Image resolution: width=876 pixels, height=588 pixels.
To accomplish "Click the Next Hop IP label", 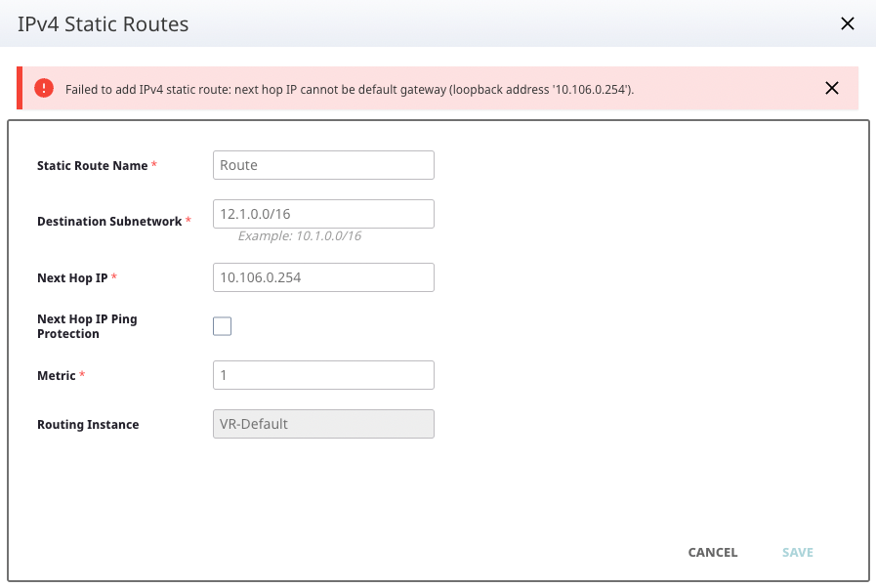I will [72, 278].
